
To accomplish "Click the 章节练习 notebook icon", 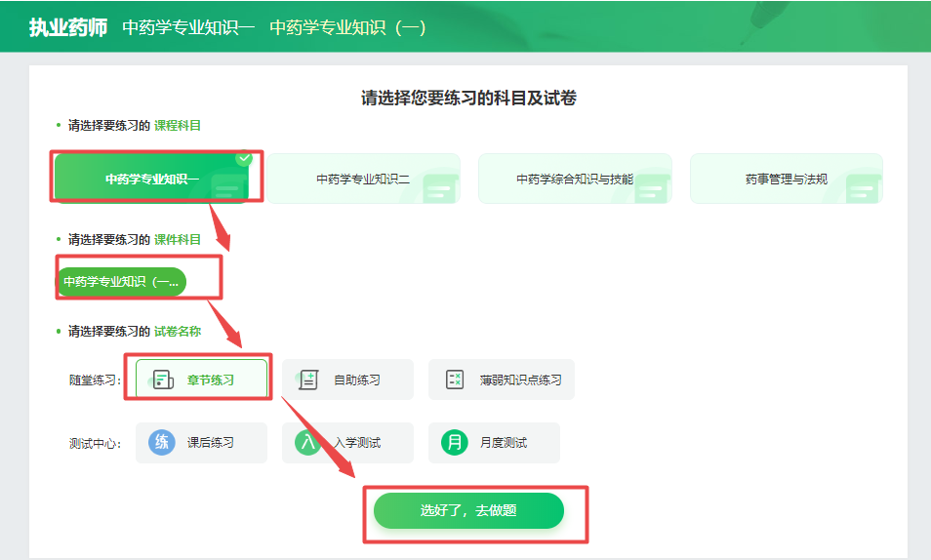I will point(162,380).
